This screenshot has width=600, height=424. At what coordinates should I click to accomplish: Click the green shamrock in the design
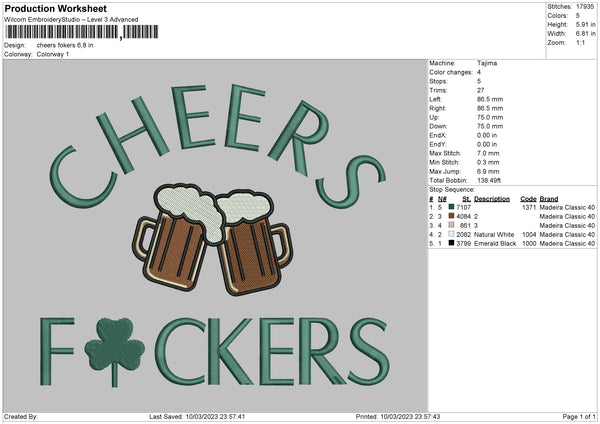114,352
